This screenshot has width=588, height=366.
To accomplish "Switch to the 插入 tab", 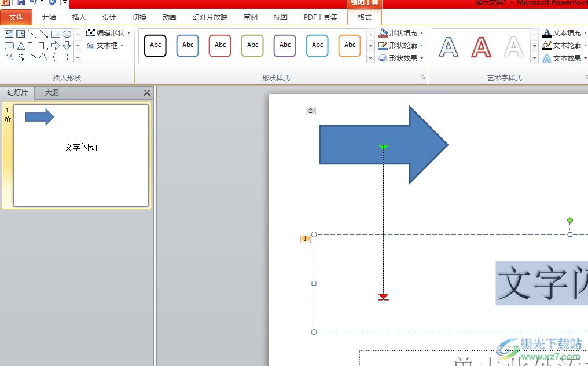I will tap(79, 17).
